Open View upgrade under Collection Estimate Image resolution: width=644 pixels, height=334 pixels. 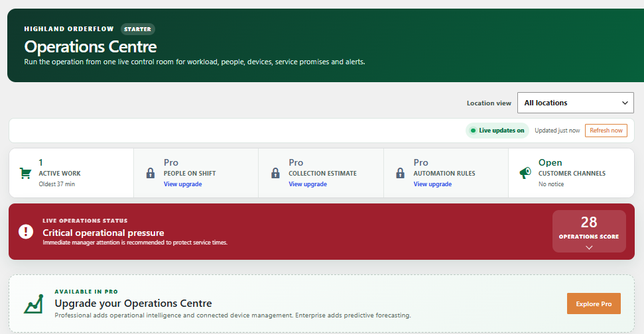point(308,184)
